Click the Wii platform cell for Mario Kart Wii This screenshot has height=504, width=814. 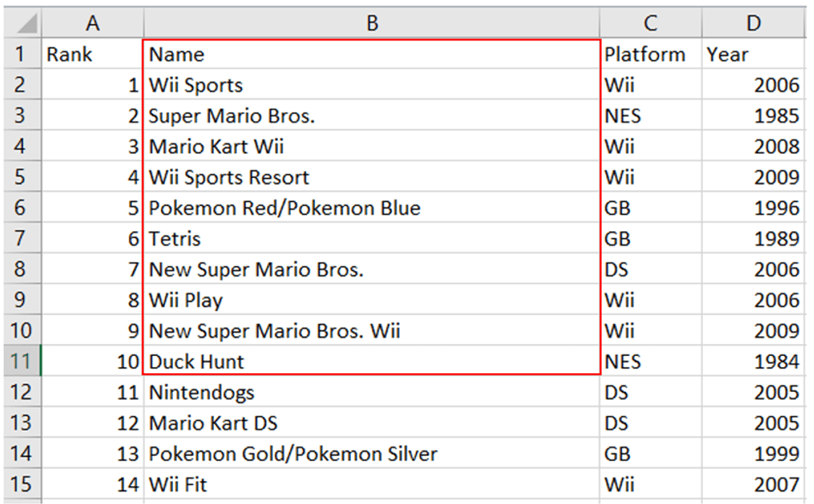pos(651,145)
